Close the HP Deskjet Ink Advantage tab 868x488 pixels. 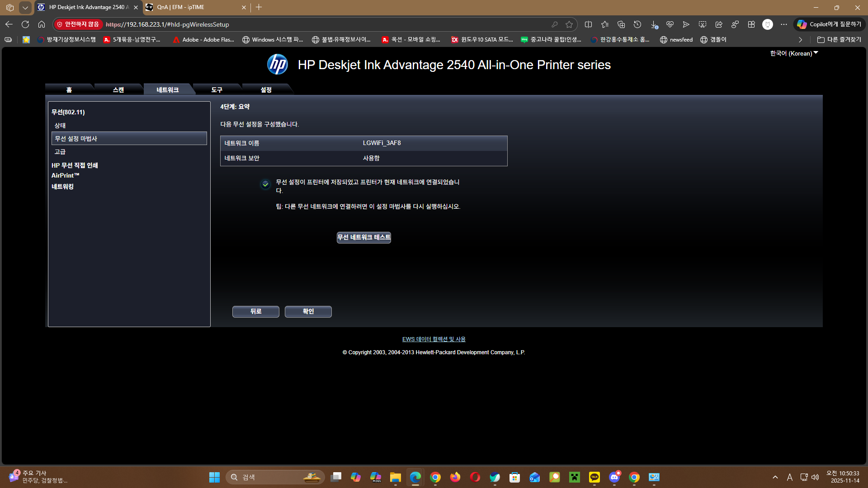click(136, 7)
